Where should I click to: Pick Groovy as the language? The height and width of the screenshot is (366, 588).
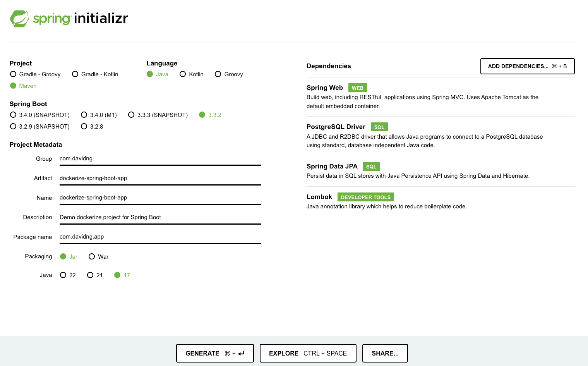click(218, 74)
